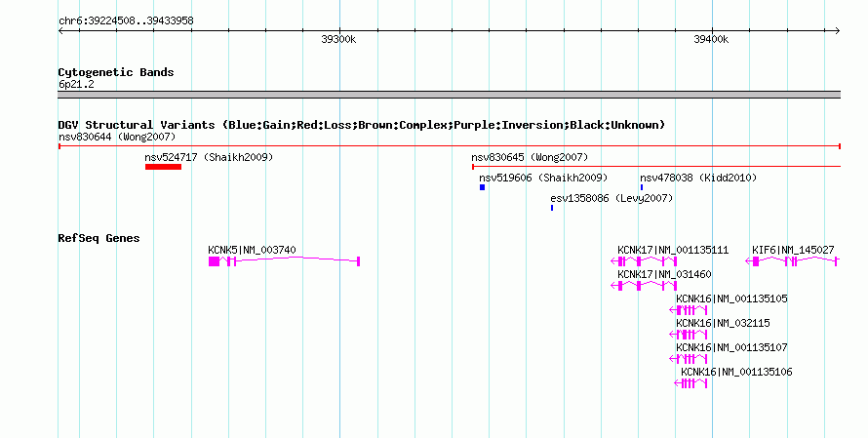Screen dimensions: 868x438
Task: Click the KCNK17|NM_001135111 gene label
Action: (x=673, y=250)
